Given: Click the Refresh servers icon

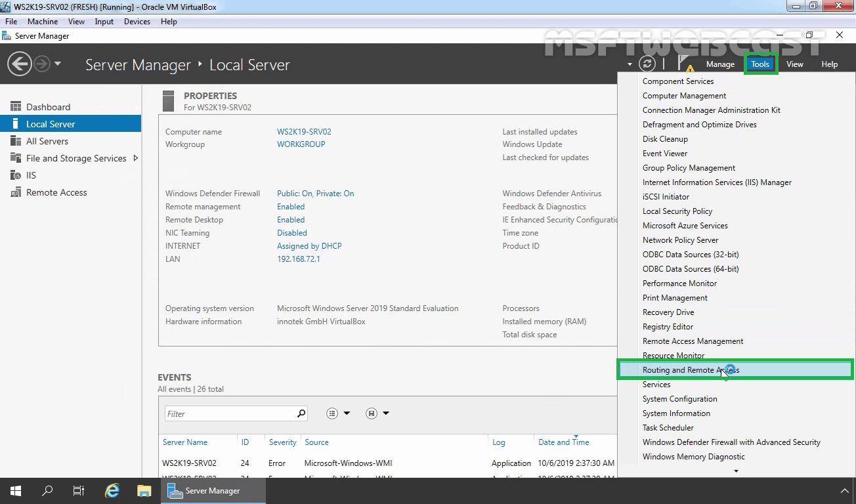Looking at the screenshot, I should (x=649, y=64).
